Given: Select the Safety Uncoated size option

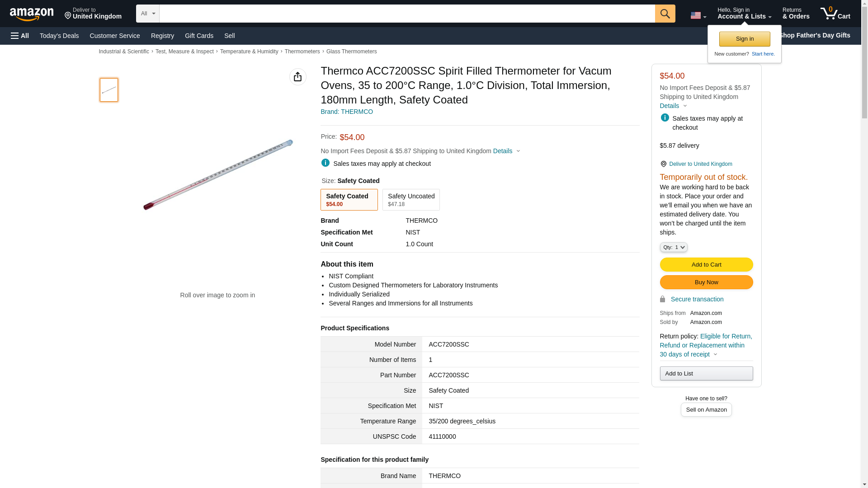Looking at the screenshot, I should coord(410,200).
